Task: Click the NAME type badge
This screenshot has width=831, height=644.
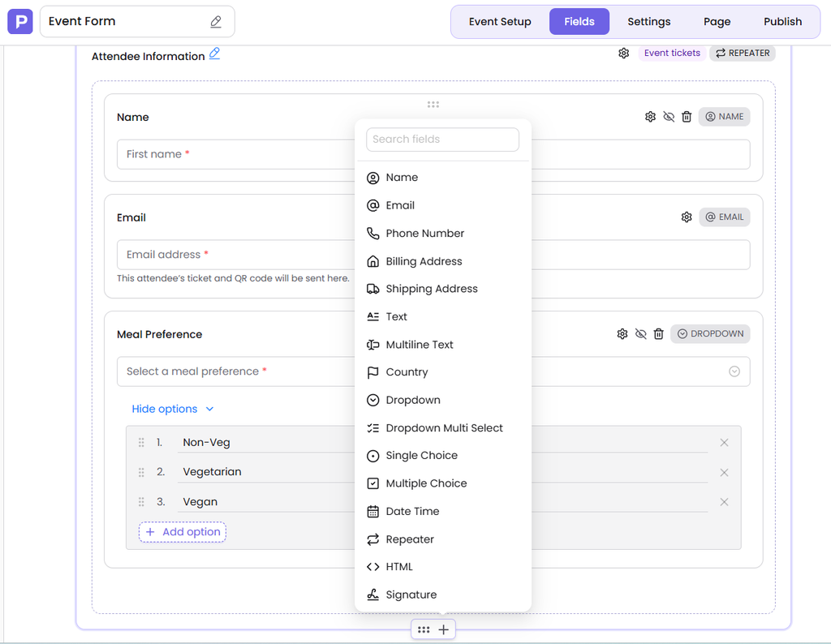Action: pyautogui.click(x=724, y=117)
